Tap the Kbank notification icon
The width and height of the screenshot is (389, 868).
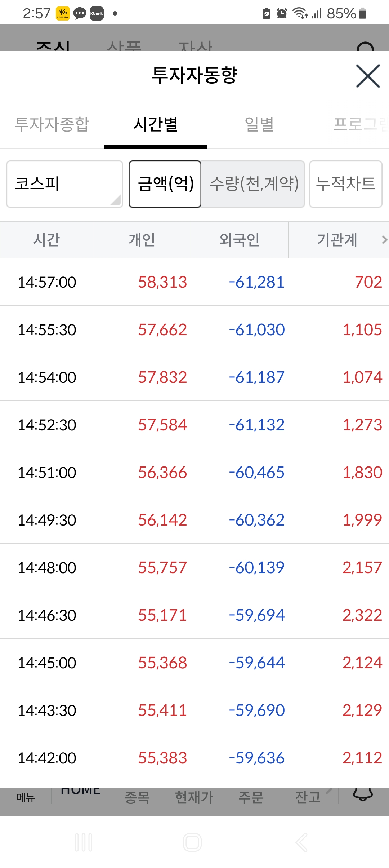[97, 14]
